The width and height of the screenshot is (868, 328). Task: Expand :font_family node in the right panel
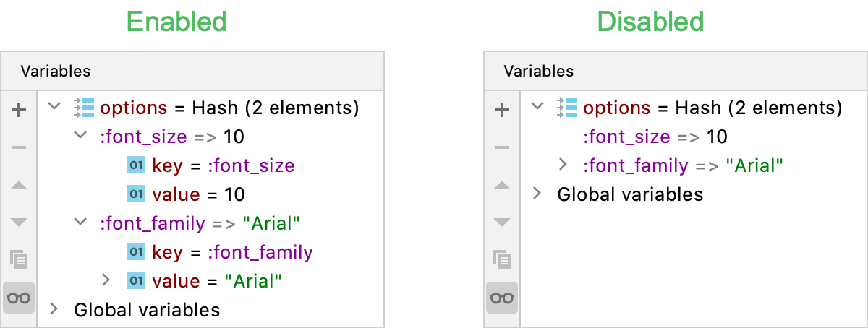tap(563, 165)
